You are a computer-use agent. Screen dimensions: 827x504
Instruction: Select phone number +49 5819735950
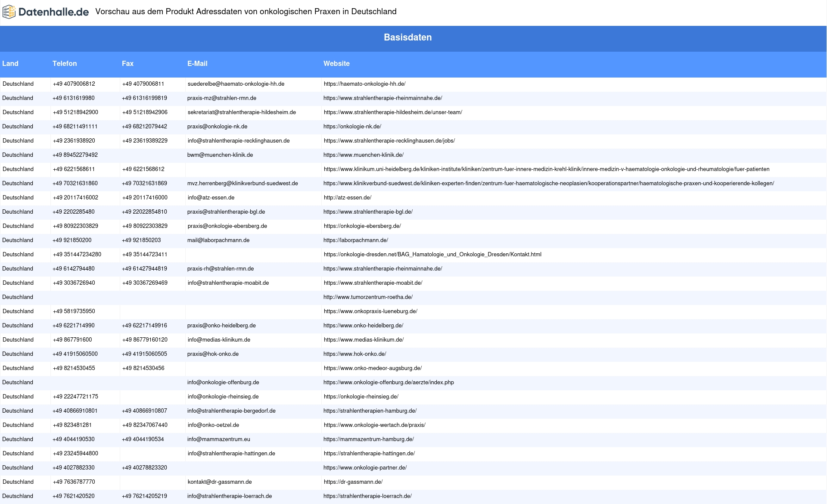point(74,311)
